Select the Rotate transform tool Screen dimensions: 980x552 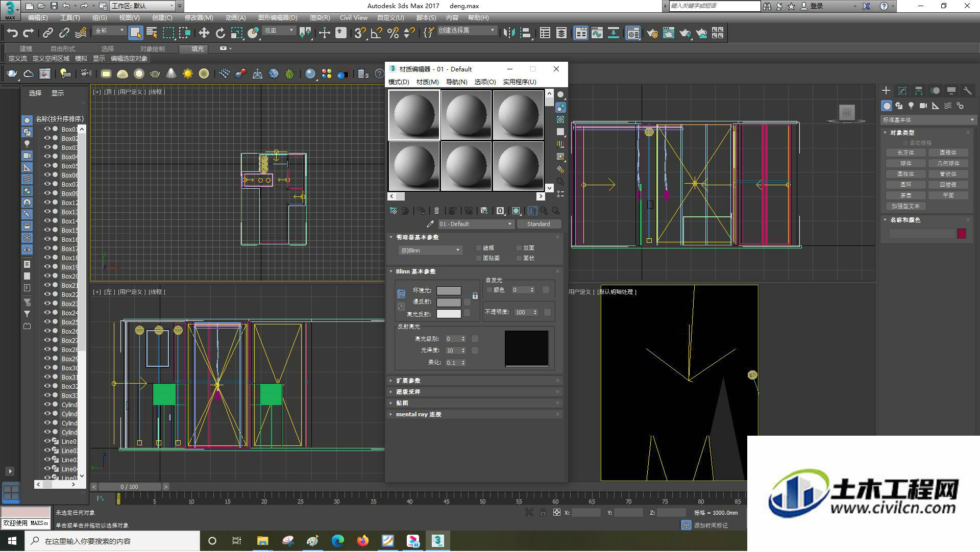pos(220,33)
